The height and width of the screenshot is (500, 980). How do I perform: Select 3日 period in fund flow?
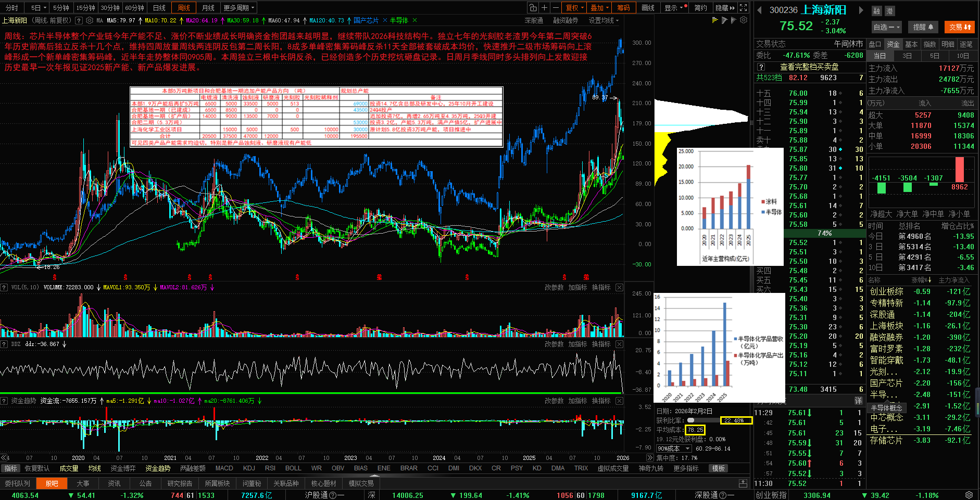pyautogui.click(x=907, y=56)
